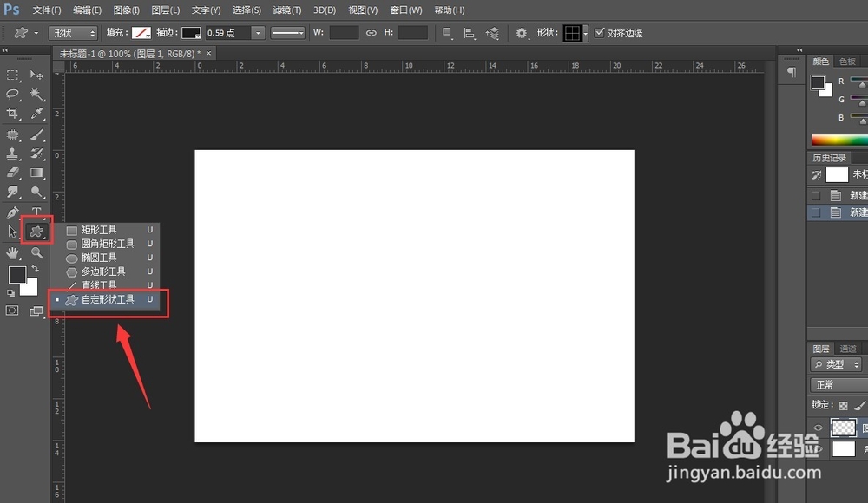
Task: Click the shape width W field
Action: click(x=344, y=33)
